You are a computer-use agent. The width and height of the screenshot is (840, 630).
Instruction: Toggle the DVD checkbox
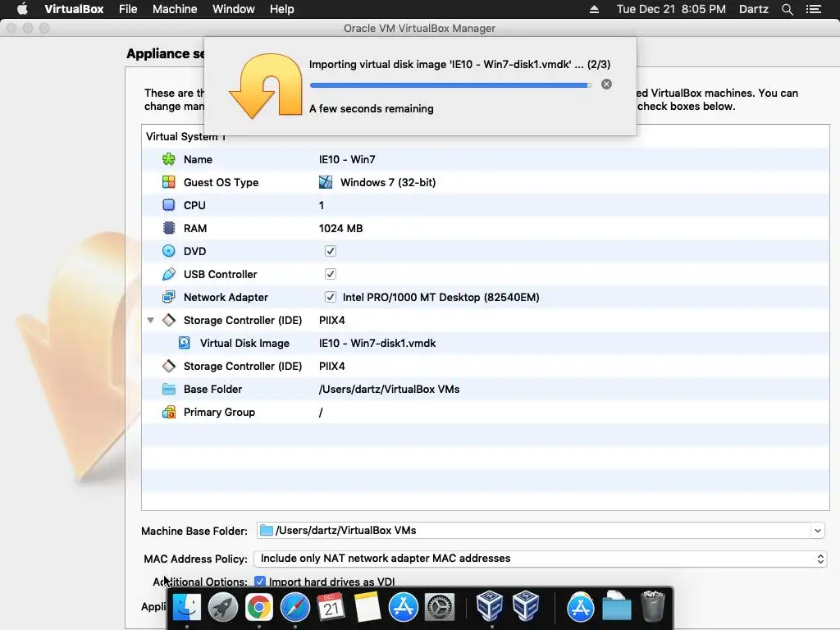click(331, 251)
